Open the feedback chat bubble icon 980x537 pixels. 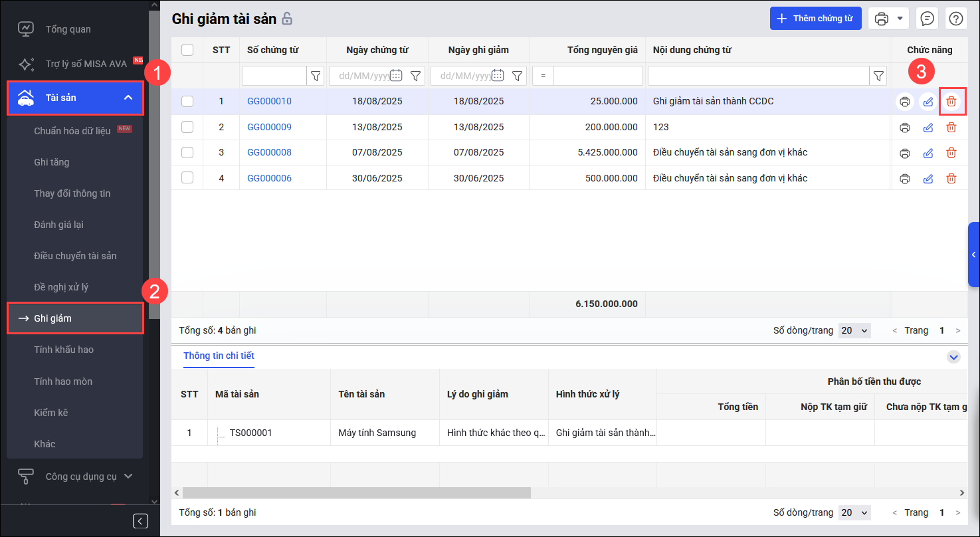coord(927,19)
